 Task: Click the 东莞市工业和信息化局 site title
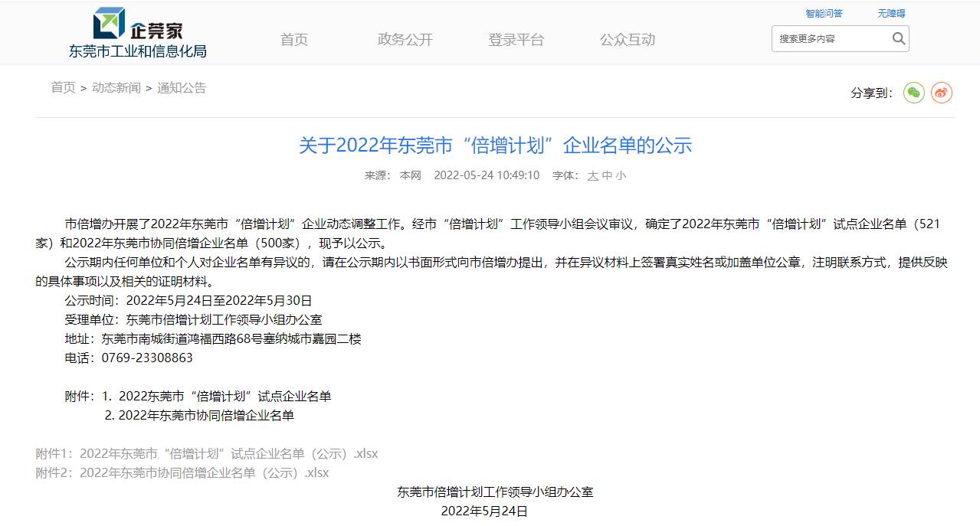tap(138, 51)
